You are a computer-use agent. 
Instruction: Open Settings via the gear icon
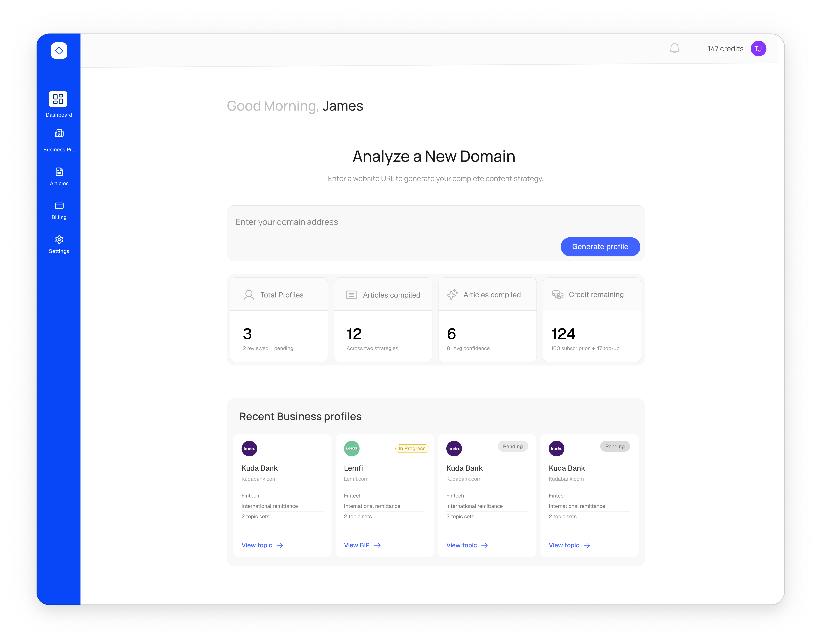(x=59, y=240)
